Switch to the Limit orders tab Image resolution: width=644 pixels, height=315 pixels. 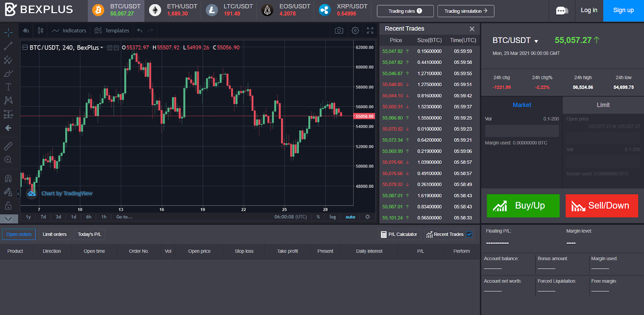(x=55, y=234)
